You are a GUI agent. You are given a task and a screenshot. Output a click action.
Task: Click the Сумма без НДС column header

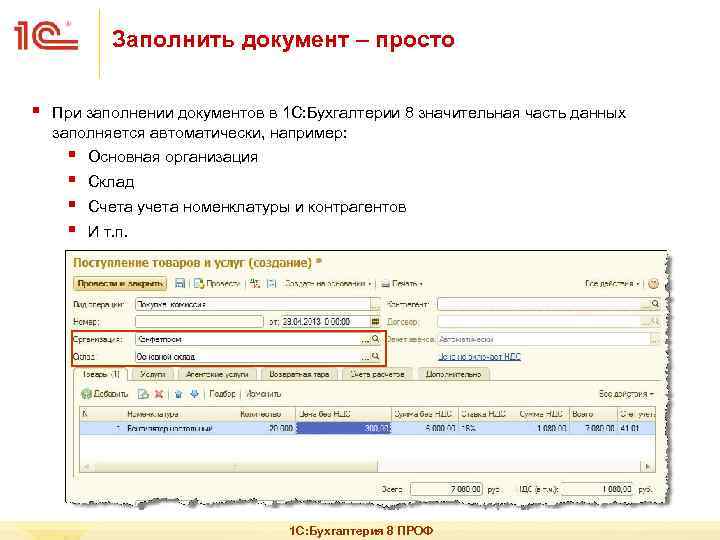[x=425, y=414]
